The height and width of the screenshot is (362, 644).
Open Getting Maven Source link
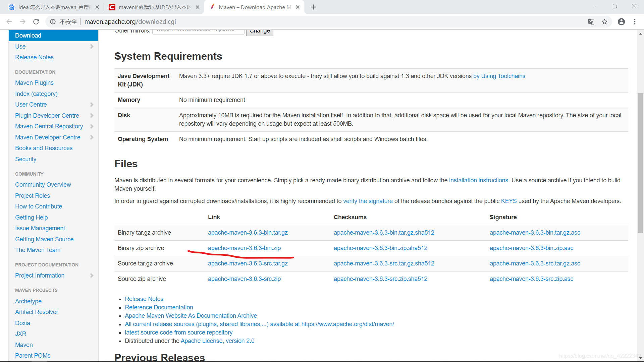pyautogui.click(x=44, y=239)
